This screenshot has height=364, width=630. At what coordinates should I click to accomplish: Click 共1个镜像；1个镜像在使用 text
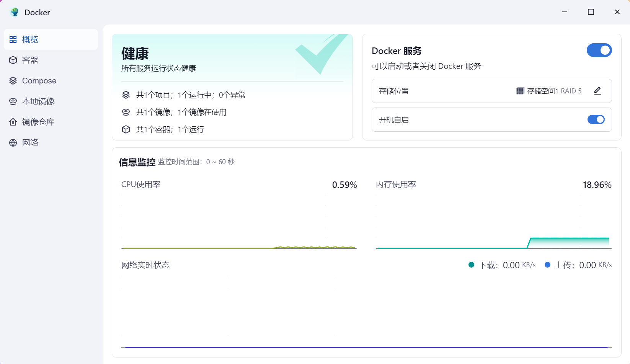[x=181, y=112]
